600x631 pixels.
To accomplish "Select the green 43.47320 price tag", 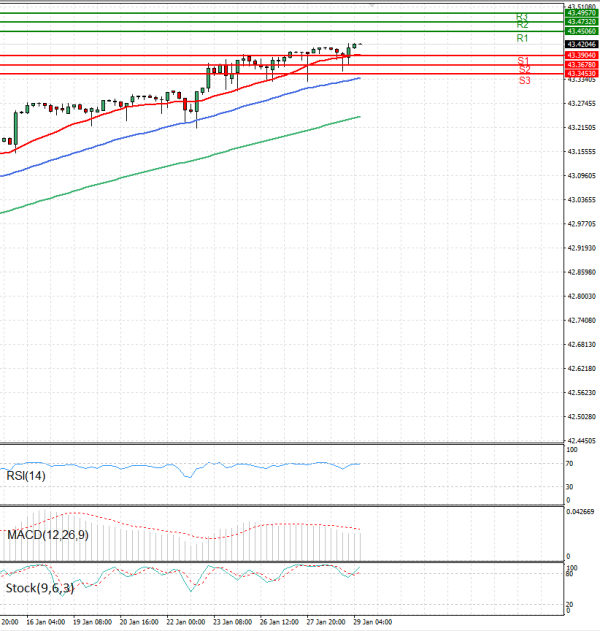I will coord(581,21).
